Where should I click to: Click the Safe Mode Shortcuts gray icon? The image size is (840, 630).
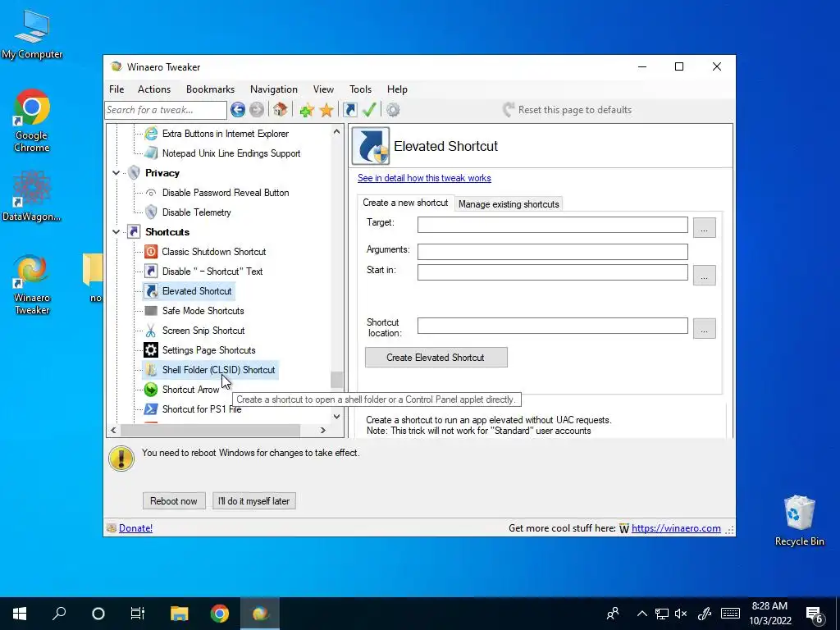pyautogui.click(x=151, y=311)
